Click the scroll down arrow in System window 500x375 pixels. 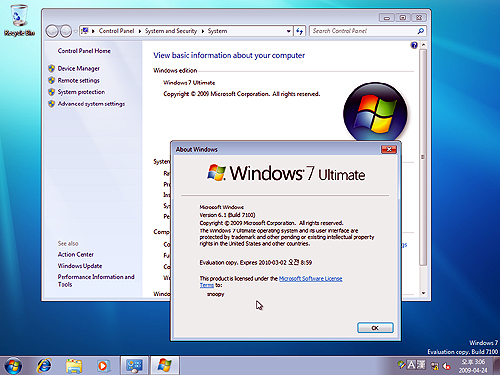[423, 294]
